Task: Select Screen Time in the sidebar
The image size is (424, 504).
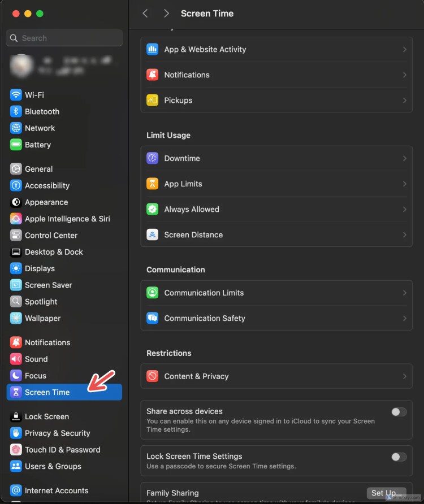Action: [64, 392]
